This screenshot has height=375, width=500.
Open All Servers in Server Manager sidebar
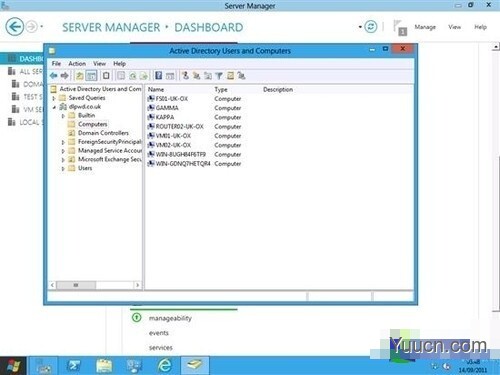(26, 71)
